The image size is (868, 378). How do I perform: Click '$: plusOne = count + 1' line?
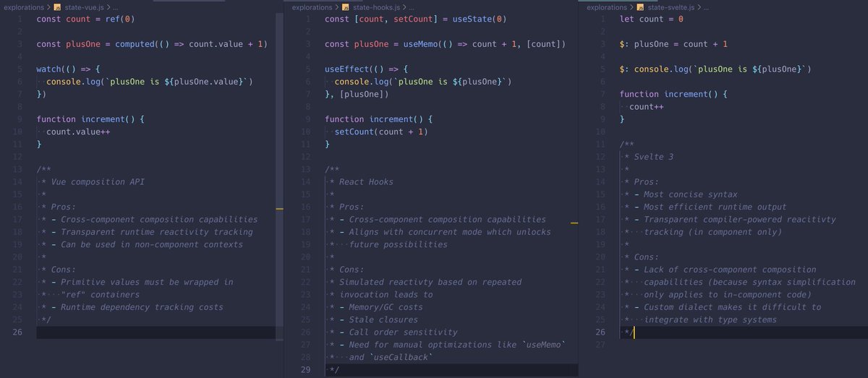[674, 44]
